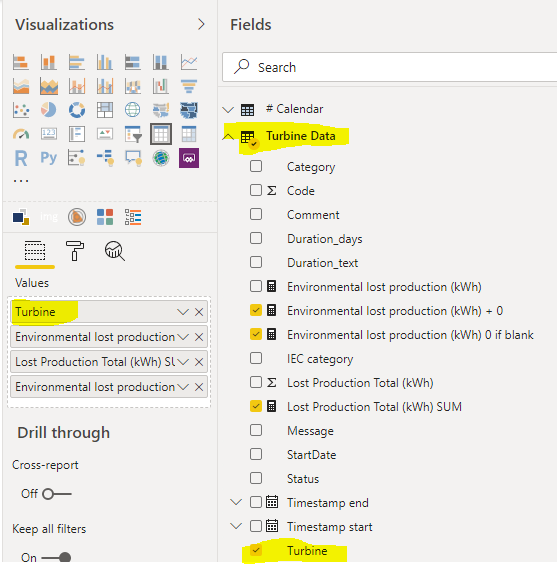Select the treemap visual
The height and width of the screenshot is (564, 557).
click(x=105, y=110)
